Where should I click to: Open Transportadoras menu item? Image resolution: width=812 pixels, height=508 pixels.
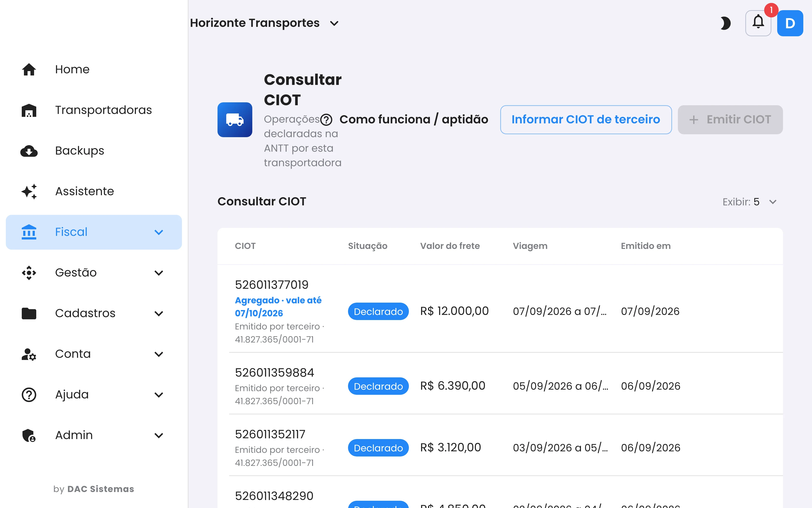94,110
